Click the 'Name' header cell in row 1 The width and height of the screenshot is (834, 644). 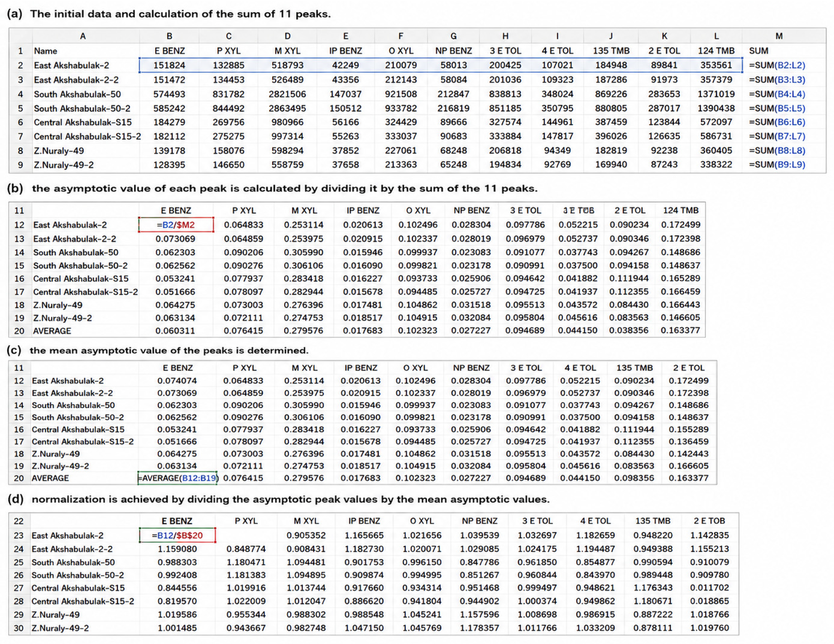point(45,51)
